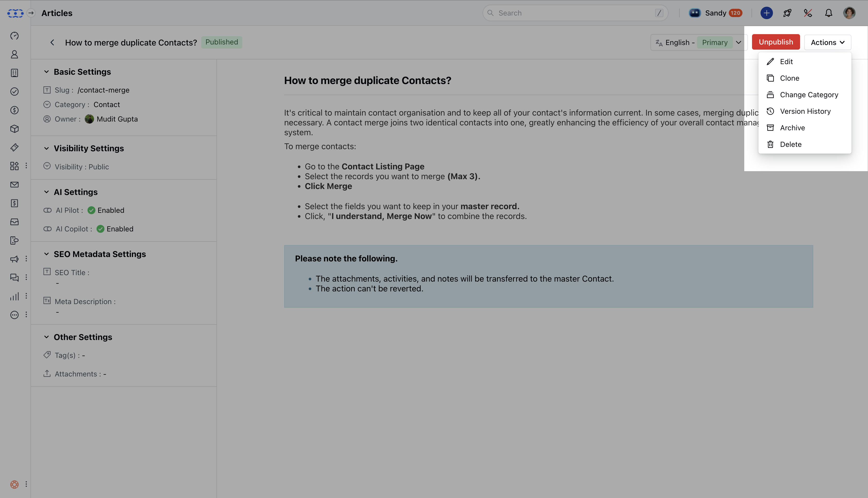Expand sidebar with the arrow toggle
The width and height of the screenshot is (868, 498).
(x=31, y=13)
